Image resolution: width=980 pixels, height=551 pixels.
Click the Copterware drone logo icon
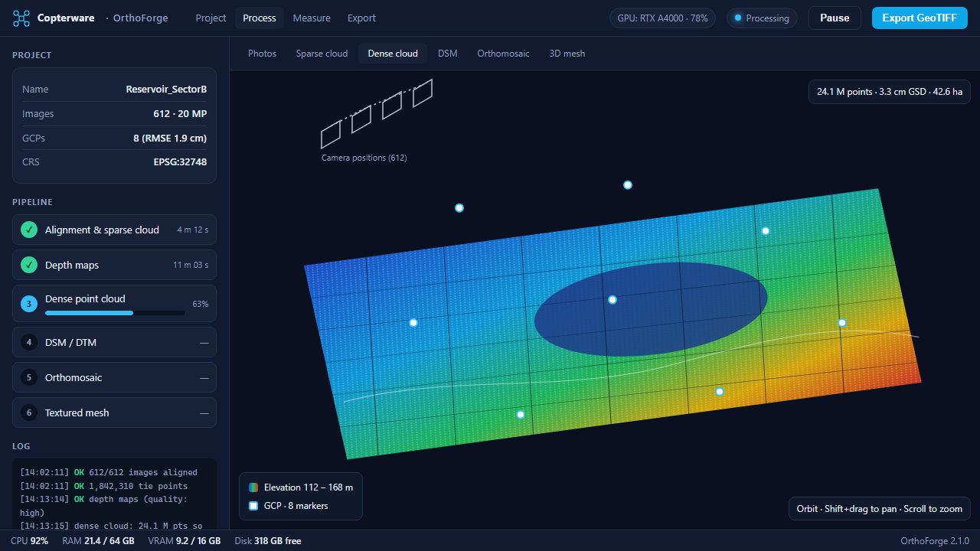[x=21, y=18]
